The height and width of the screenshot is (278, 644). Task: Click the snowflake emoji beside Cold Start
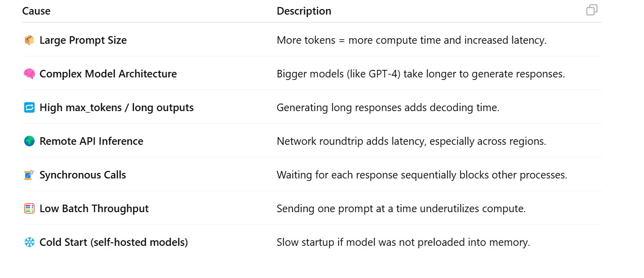point(29,242)
